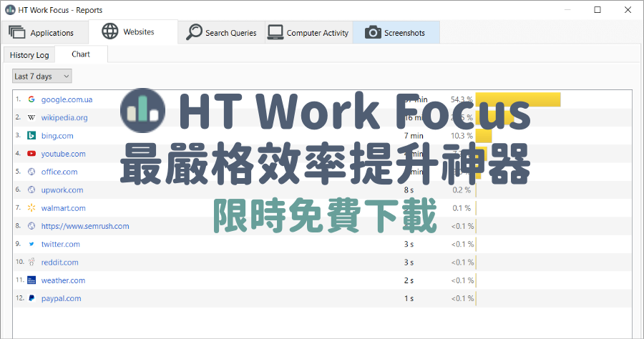The height and width of the screenshot is (339, 644).
Task: Click the 8 s duration for upwork.com
Action: point(409,190)
